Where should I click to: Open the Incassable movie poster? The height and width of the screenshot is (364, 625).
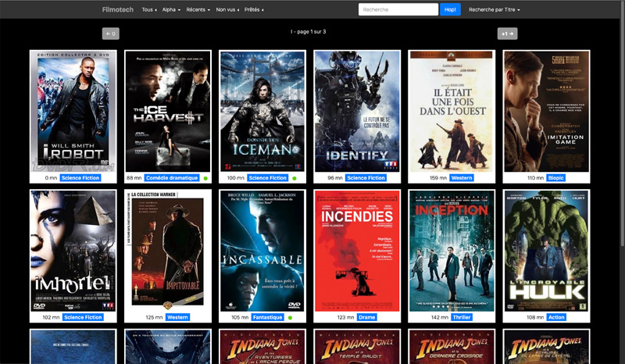coord(262,251)
